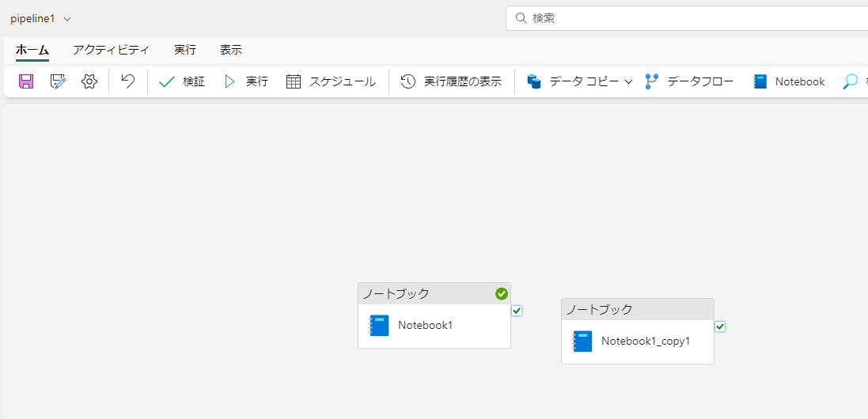Switch to the アクティビティ tab
Screen dimensions: 868x419
tap(112, 50)
